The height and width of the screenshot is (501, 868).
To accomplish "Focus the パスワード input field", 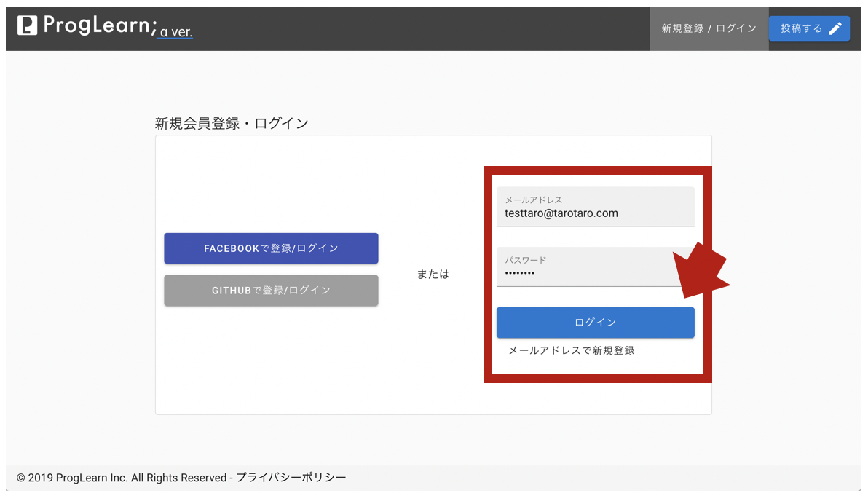I will pos(595,267).
